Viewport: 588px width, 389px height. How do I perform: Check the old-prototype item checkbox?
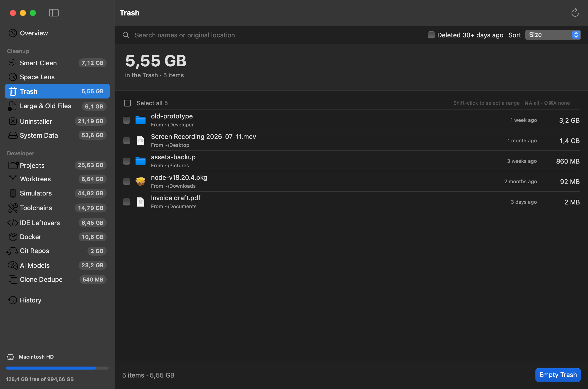127,120
